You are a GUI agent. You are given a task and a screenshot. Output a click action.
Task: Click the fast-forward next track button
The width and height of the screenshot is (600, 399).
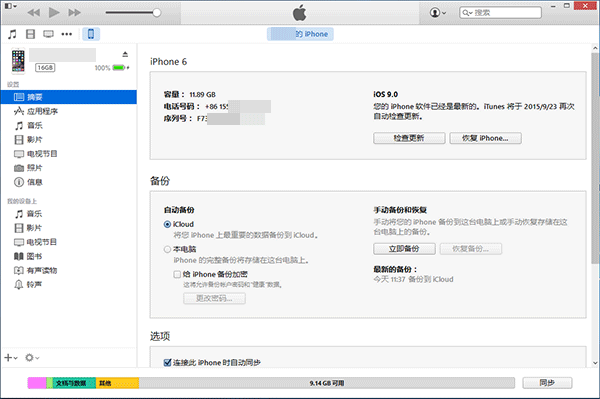coord(74,13)
